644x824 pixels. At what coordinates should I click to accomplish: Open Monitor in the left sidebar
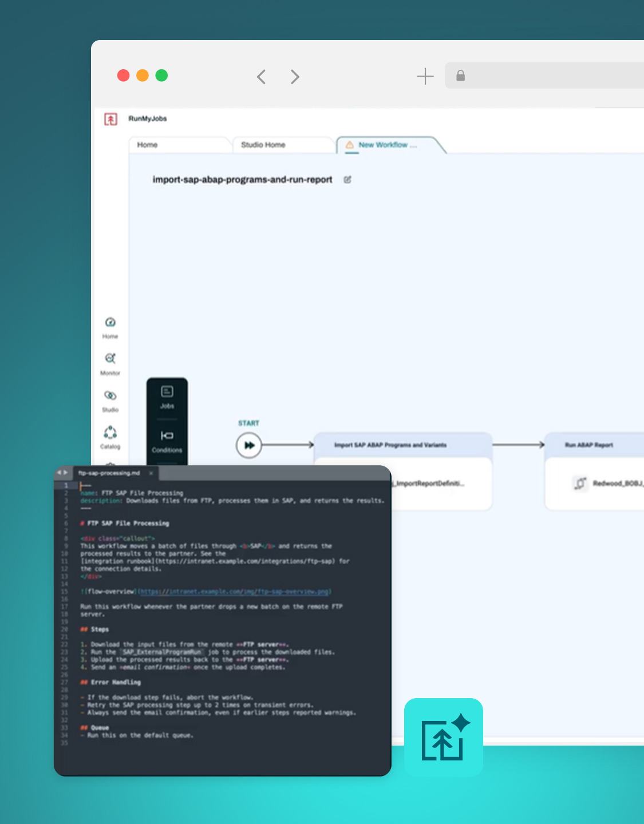click(x=110, y=364)
